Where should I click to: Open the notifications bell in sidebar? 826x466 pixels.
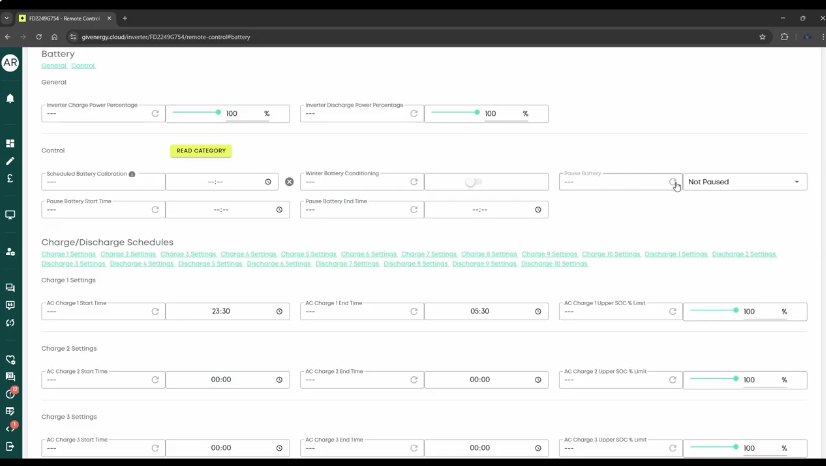(x=10, y=99)
